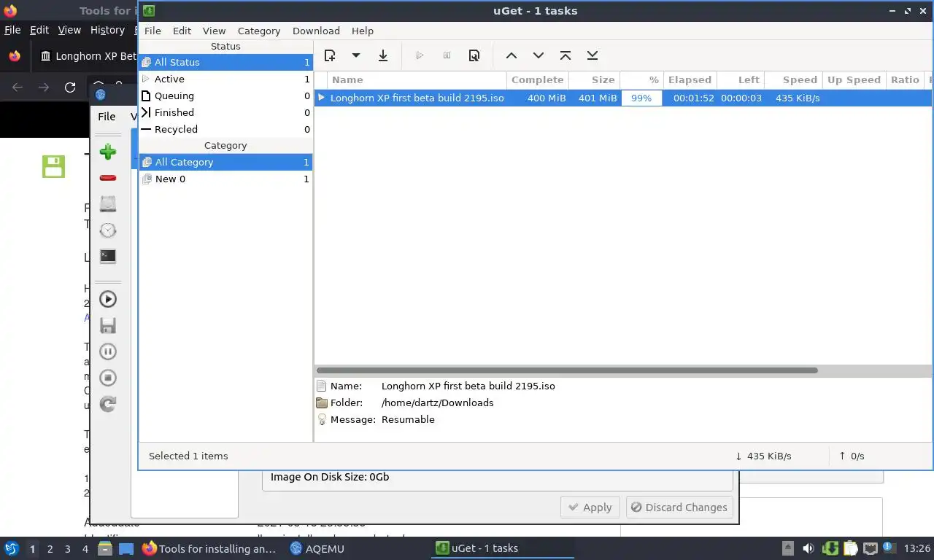Click the Firefox back arrow icon
Viewport: 934px width, 560px height.
tap(18, 87)
